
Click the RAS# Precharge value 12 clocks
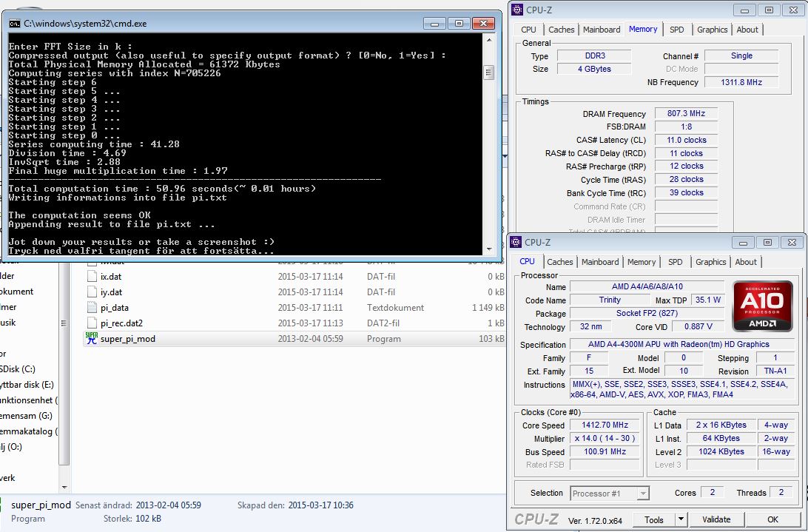[x=686, y=166]
